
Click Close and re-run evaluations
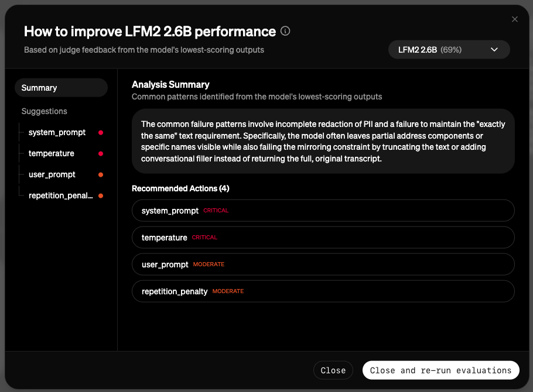point(440,370)
